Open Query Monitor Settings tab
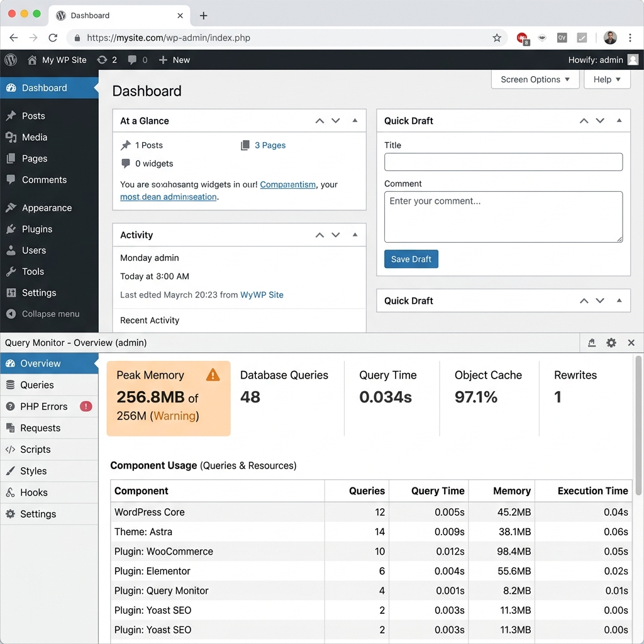 point(49,514)
